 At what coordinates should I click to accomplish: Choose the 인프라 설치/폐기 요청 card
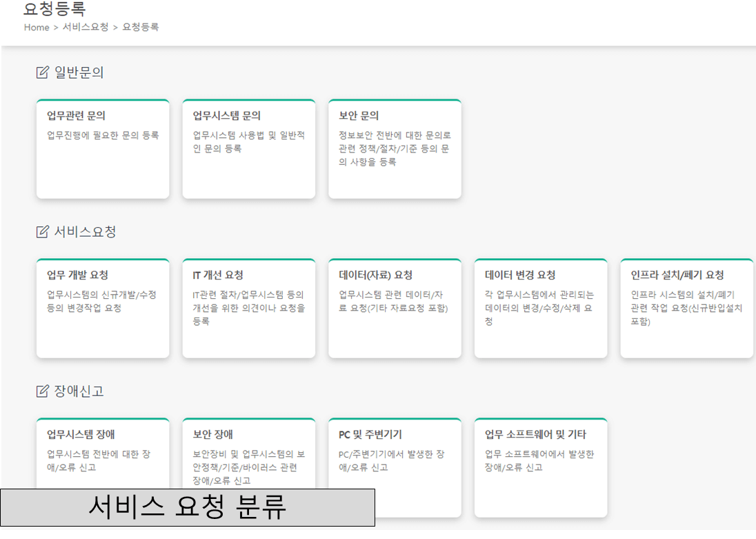coord(686,308)
